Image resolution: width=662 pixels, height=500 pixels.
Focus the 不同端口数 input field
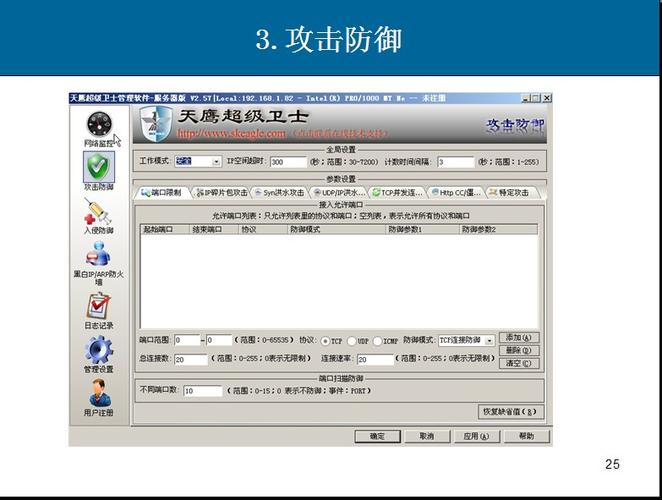coord(203,391)
